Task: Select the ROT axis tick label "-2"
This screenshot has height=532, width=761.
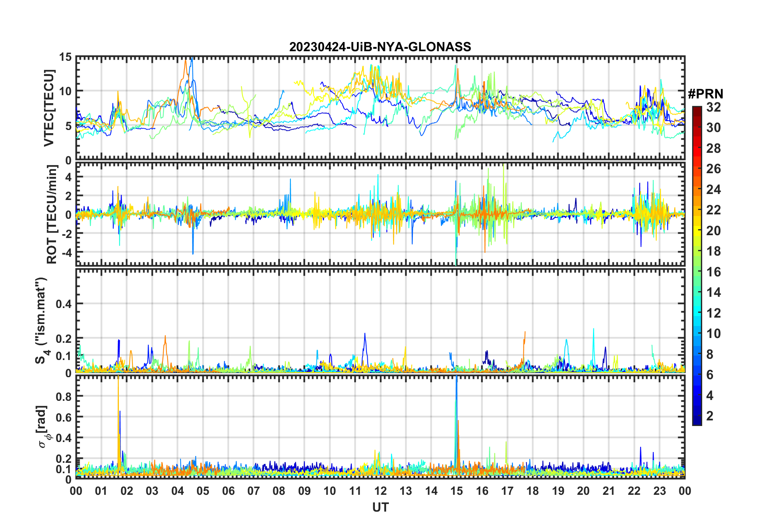Action: coord(66,234)
